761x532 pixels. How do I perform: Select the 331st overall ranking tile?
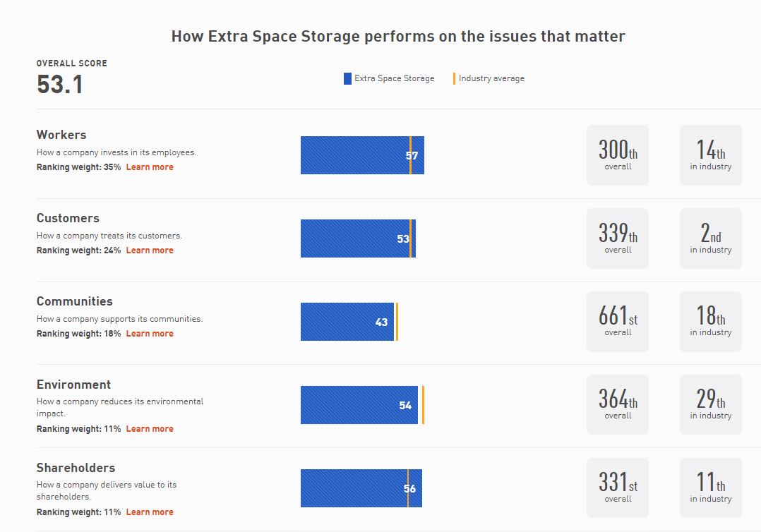coord(618,488)
